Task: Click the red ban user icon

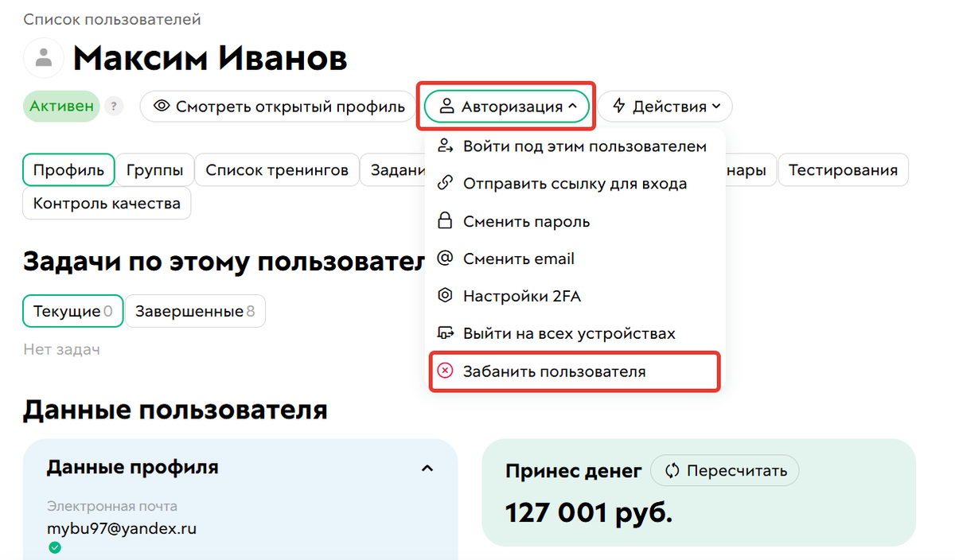Action: coord(444,371)
